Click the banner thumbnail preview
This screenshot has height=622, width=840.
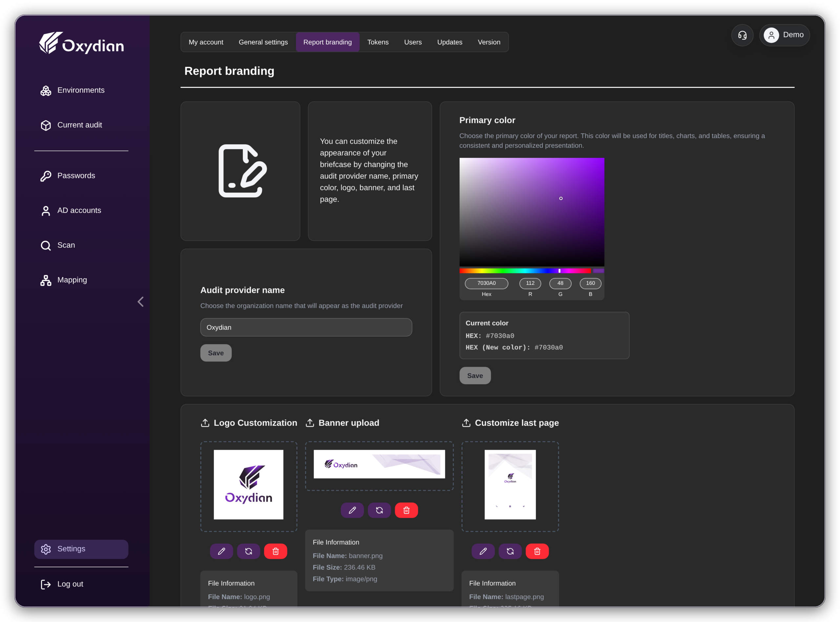[x=379, y=464]
